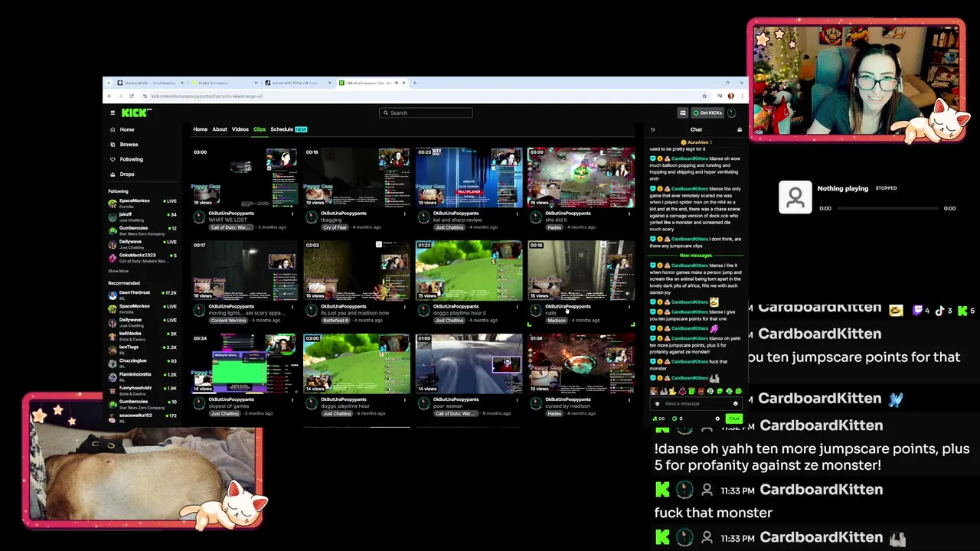Open options for 'kai and sharp review' clip
This screenshot has height=551, width=980.
coord(517,214)
